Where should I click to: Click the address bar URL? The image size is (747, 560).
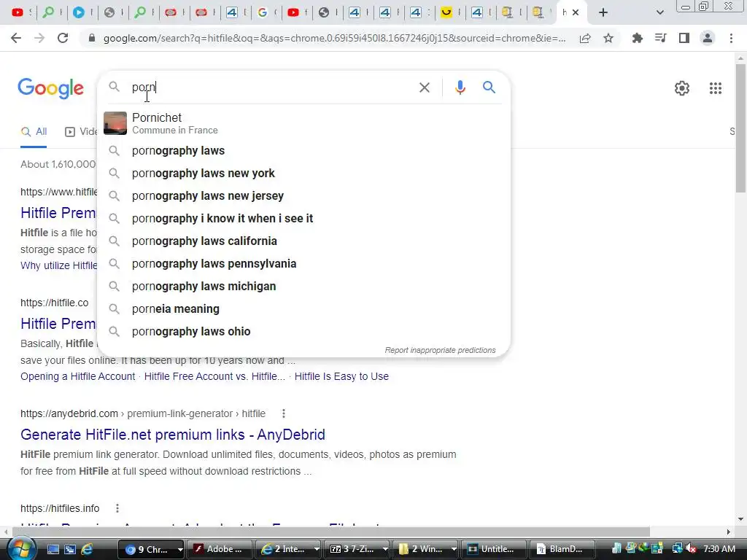[334, 38]
